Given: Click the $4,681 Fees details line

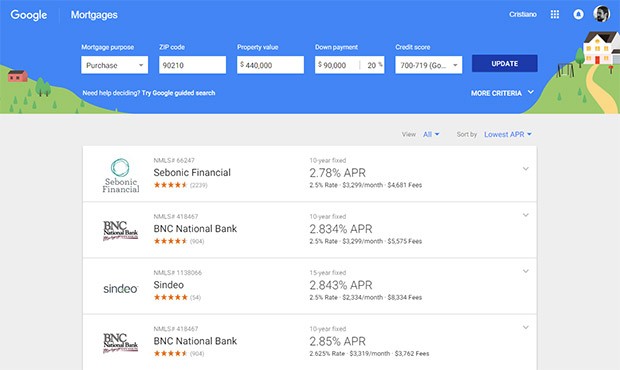Looking at the screenshot, I should 366,185.
